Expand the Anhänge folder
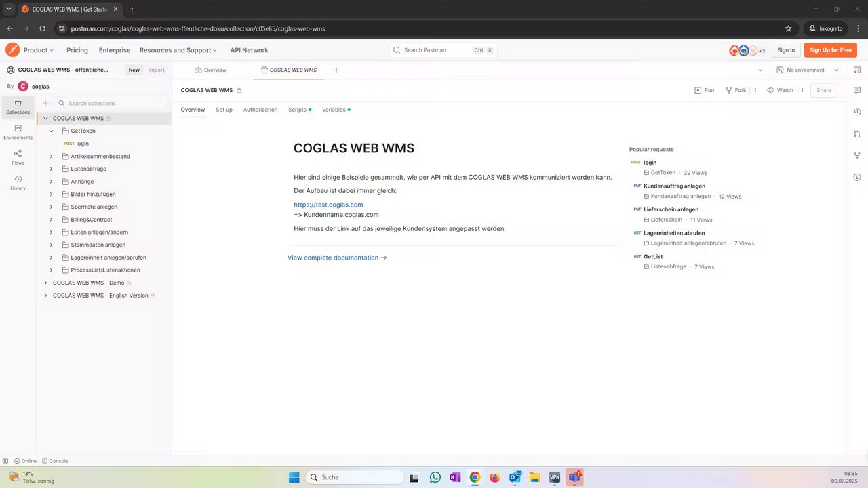Image resolution: width=868 pixels, height=488 pixels. (51, 182)
